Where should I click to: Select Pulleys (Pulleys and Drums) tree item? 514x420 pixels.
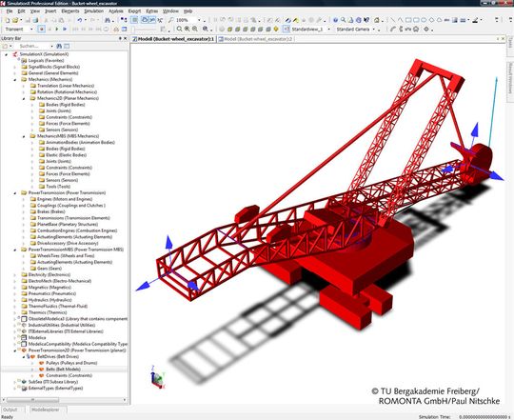71,363
